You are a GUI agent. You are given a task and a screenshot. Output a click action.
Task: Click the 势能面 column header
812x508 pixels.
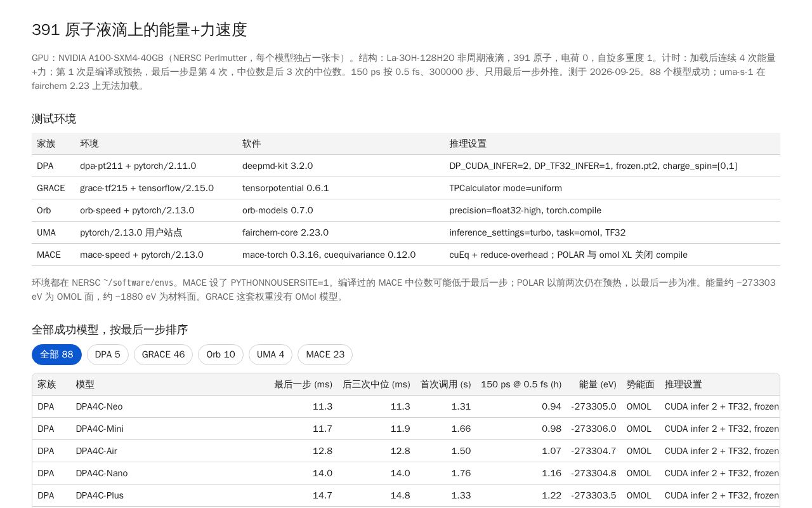[640, 384]
